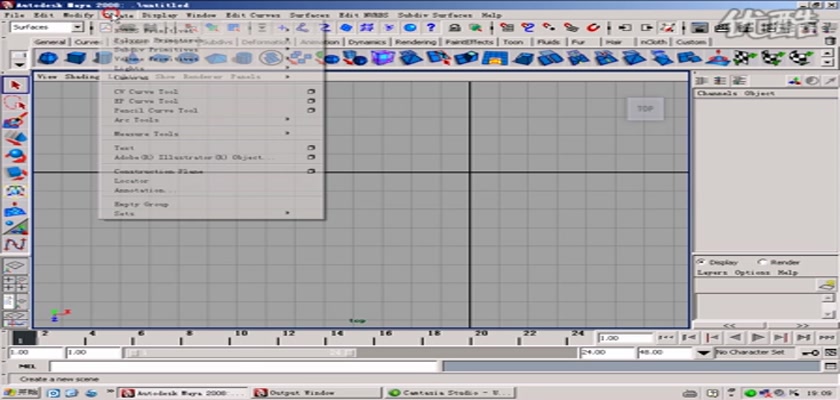Open the File menu
Image resolution: width=840 pixels, height=400 pixels.
pos(14,15)
